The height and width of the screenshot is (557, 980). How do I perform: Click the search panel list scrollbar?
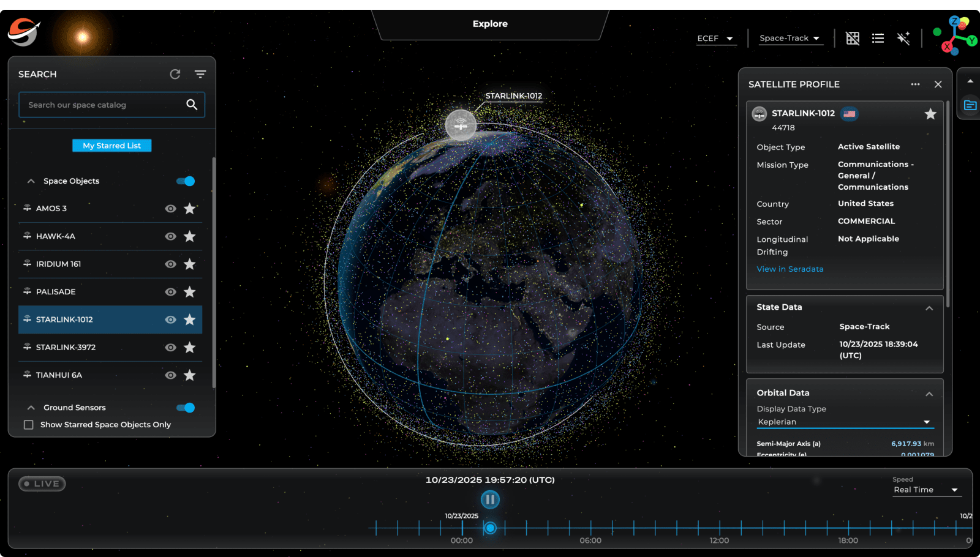point(214,272)
